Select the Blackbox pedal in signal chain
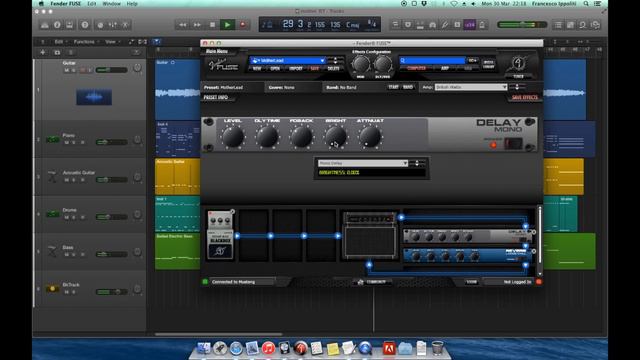640x360 pixels. click(x=220, y=236)
